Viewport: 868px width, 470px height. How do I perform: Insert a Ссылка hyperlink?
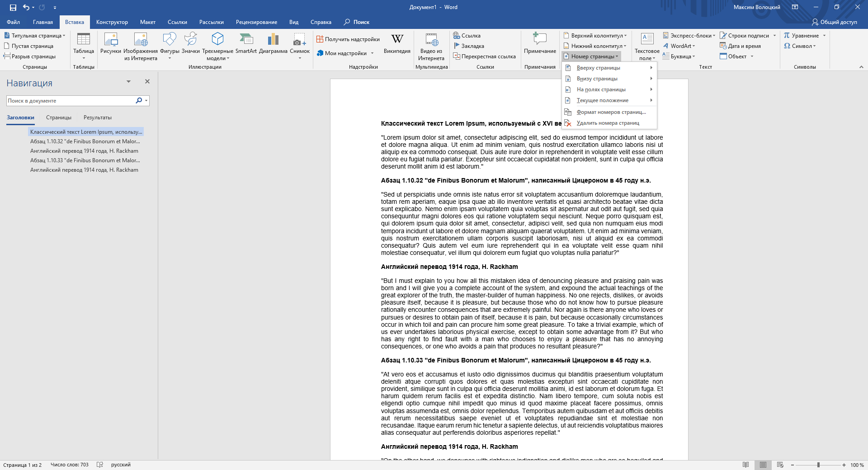tap(467, 36)
